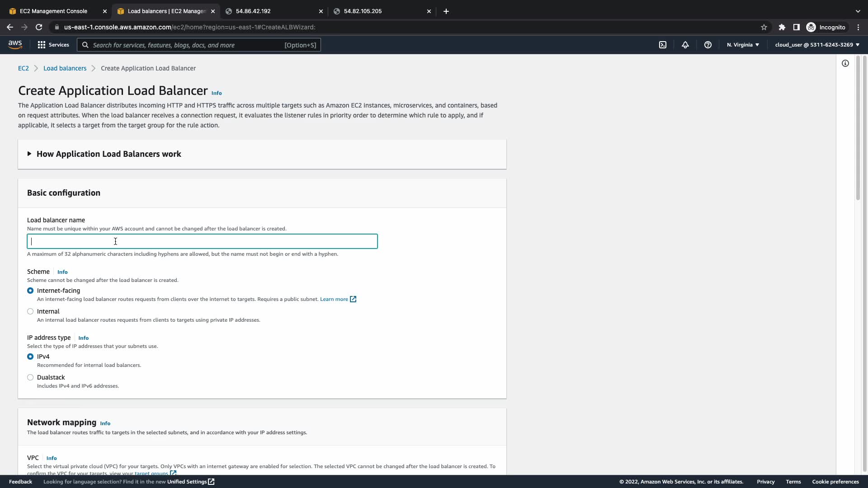The height and width of the screenshot is (488, 868).
Task: Click the Load balancer name input field
Action: 202,241
